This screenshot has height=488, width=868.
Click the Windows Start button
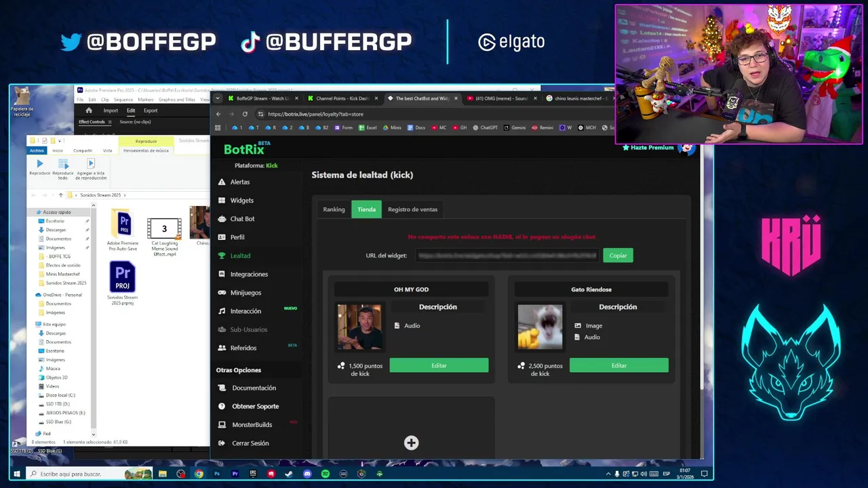click(17, 474)
